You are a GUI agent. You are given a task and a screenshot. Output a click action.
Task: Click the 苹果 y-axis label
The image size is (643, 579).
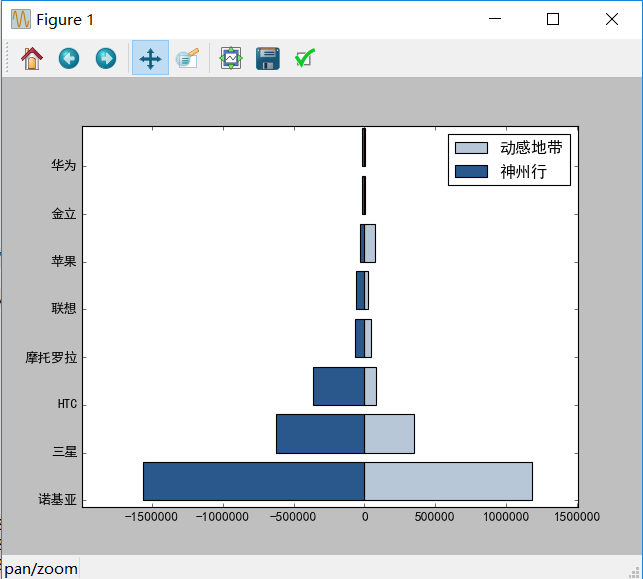point(64,261)
